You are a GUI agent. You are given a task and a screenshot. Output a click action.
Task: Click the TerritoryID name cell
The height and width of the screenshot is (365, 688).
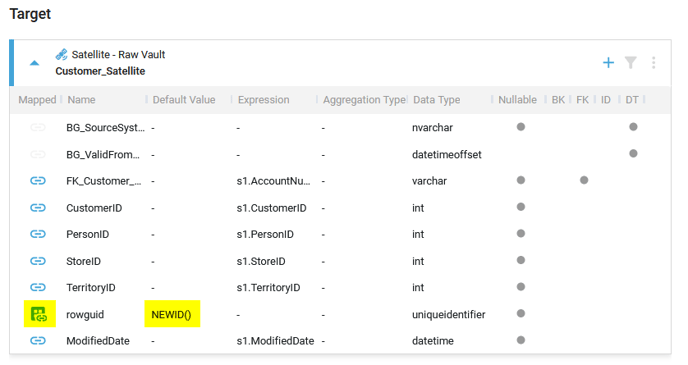91,288
